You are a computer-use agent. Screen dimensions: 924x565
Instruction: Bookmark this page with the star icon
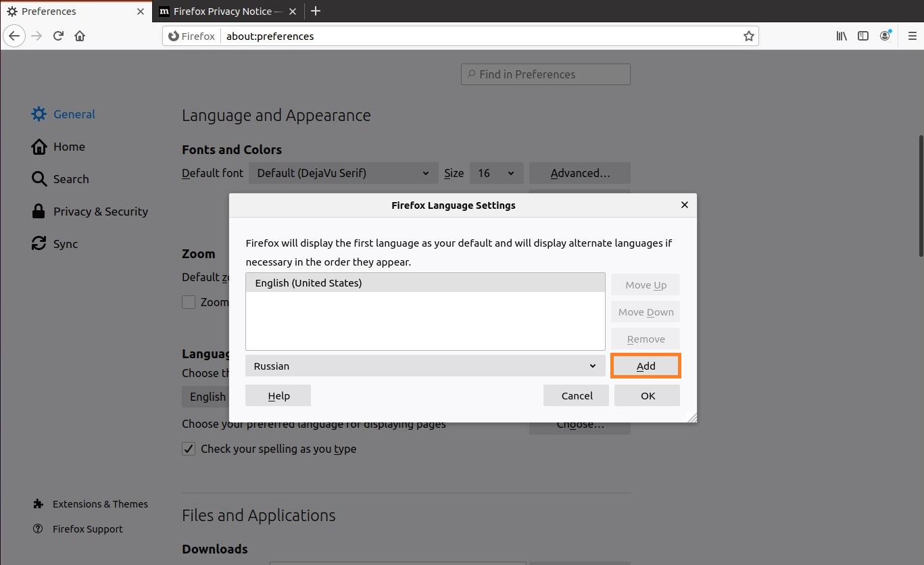[x=748, y=36]
